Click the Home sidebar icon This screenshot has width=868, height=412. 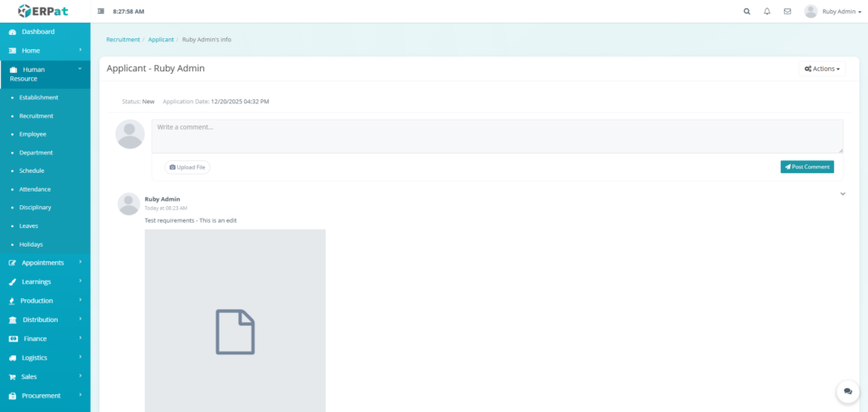[x=13, y=51]
